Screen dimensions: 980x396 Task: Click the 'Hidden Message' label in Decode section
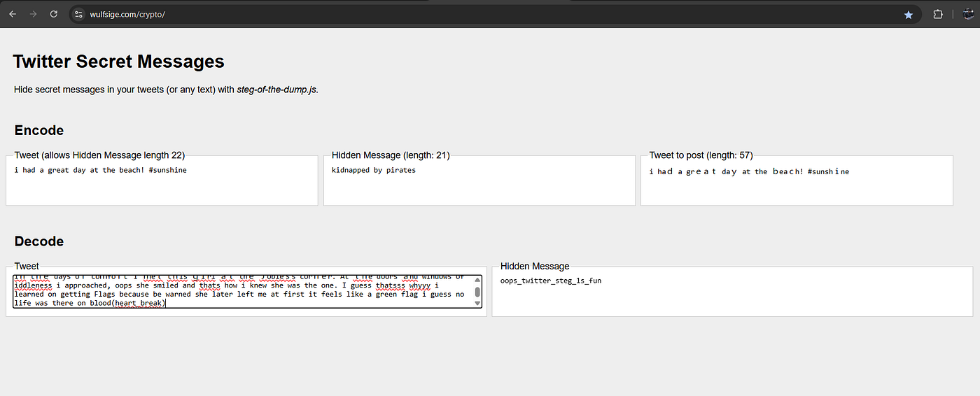pyautogui.click(x=535, y=266)
